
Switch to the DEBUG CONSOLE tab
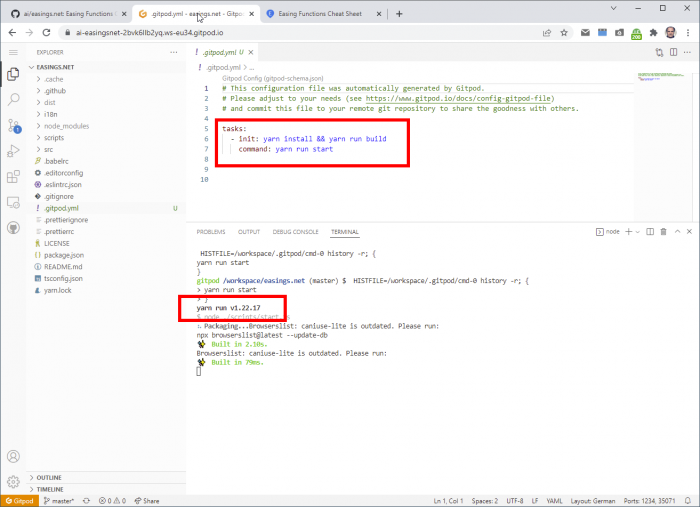296,232
